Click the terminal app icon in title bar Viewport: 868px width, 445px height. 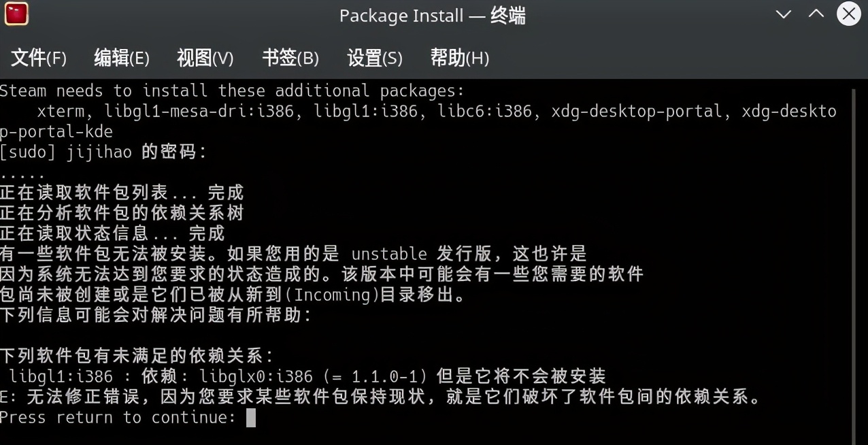(16, 14)
